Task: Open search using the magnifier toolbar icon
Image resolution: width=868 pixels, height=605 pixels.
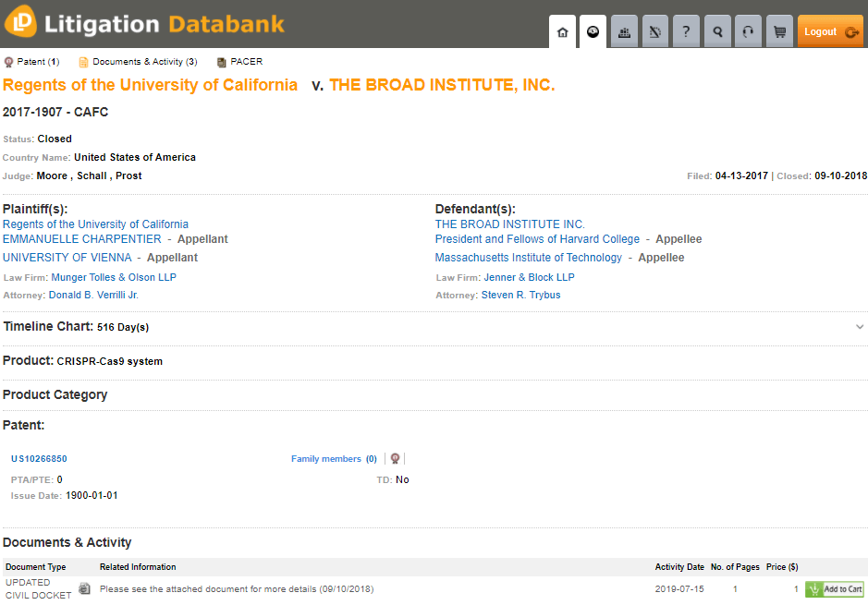Action: (x=717, y=30)
